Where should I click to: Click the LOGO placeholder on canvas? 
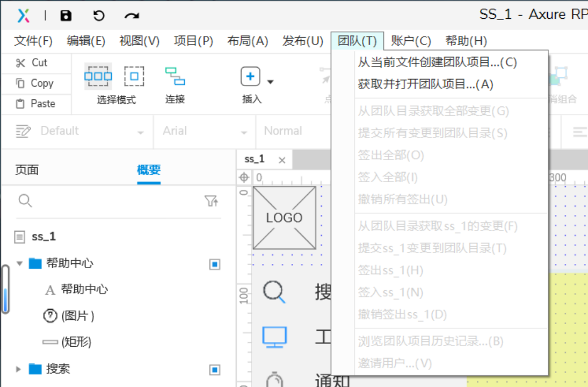(284, 218)
